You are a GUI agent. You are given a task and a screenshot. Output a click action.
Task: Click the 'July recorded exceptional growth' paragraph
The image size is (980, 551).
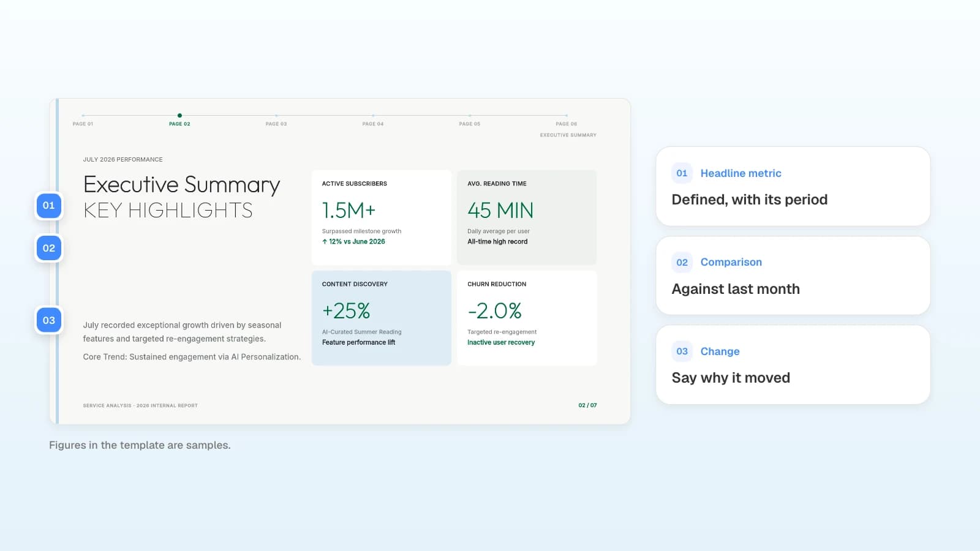pyautogui.click(x=182, y=332)
